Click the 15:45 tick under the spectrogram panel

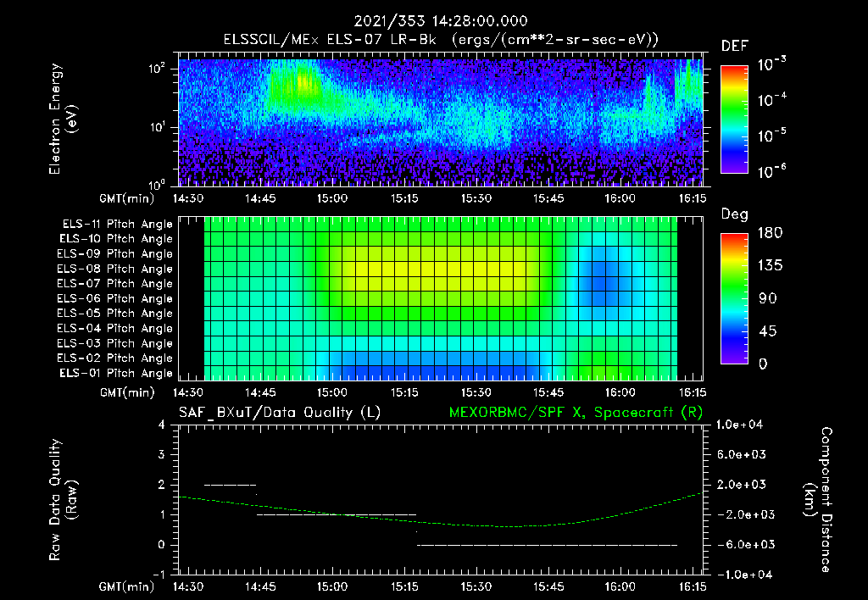click(548, 198)
